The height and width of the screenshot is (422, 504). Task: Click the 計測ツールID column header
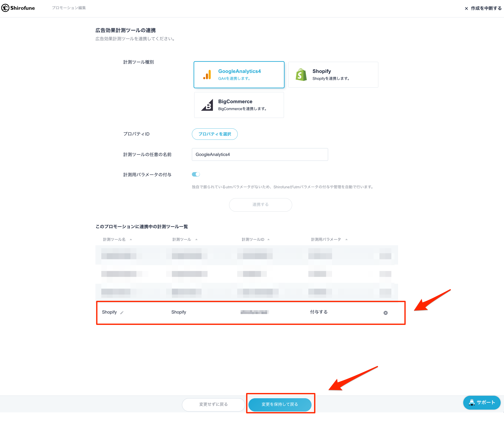253,239
